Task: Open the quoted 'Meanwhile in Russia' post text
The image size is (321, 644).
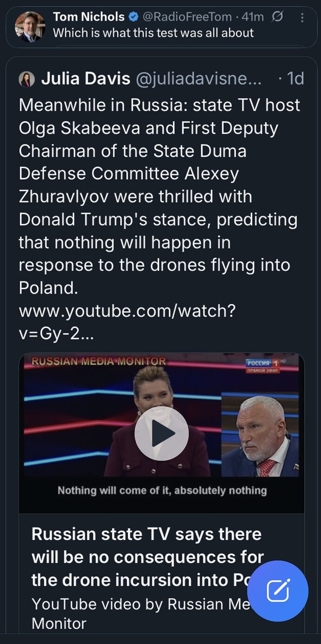Action: pos(158,195)
